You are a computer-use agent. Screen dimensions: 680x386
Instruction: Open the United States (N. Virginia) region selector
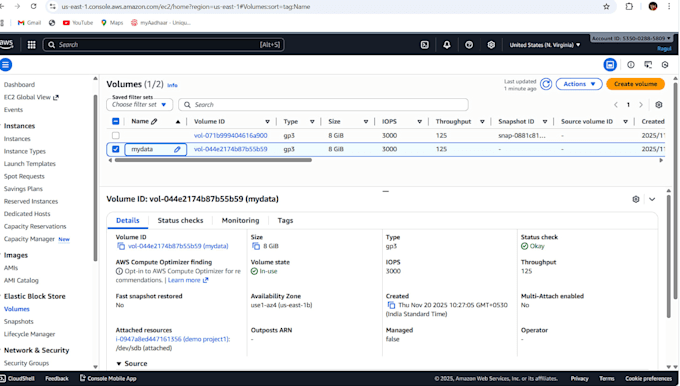pyautogui.click(x=545, y=45)
